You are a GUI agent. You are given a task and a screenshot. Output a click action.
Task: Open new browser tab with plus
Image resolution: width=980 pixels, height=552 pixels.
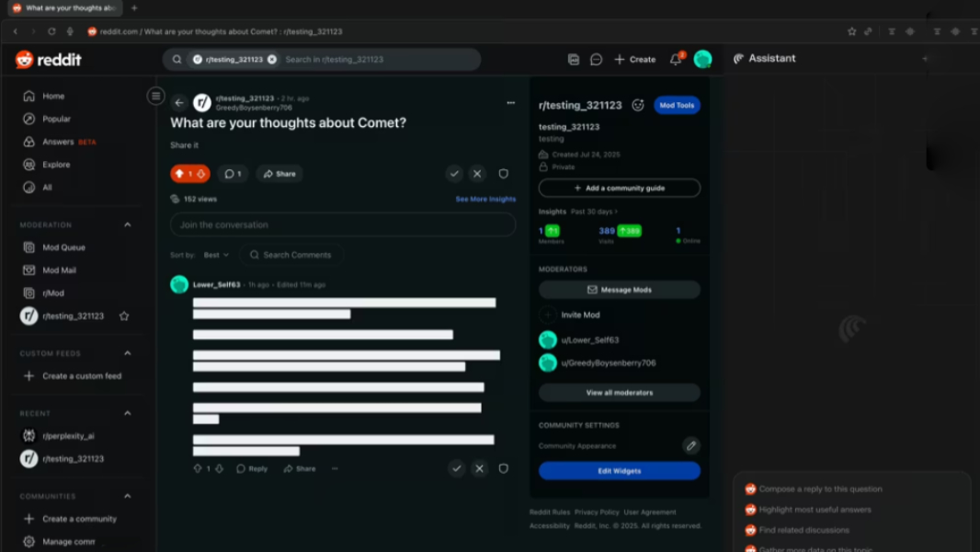[x=134, y=8]
